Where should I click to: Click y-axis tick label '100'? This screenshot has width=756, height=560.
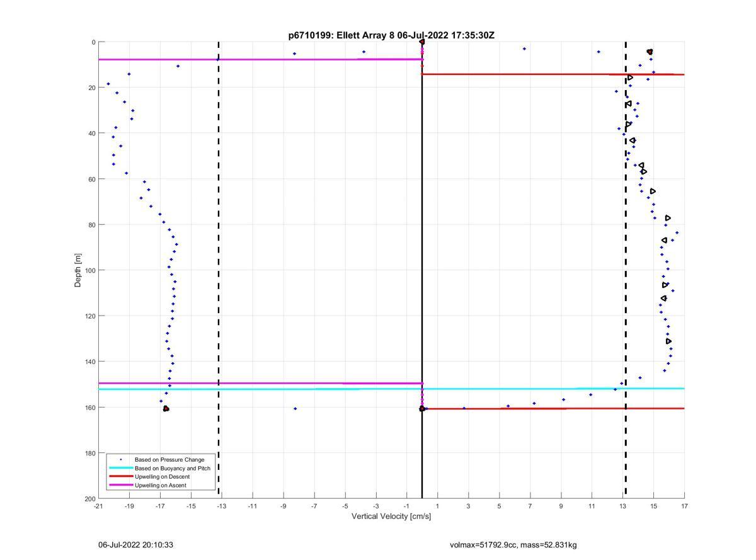pyautogui.click(x=89, y=270)
